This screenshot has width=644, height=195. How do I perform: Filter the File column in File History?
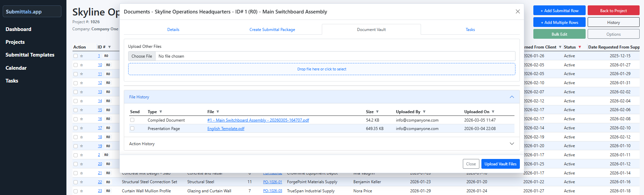click(218, 112)
